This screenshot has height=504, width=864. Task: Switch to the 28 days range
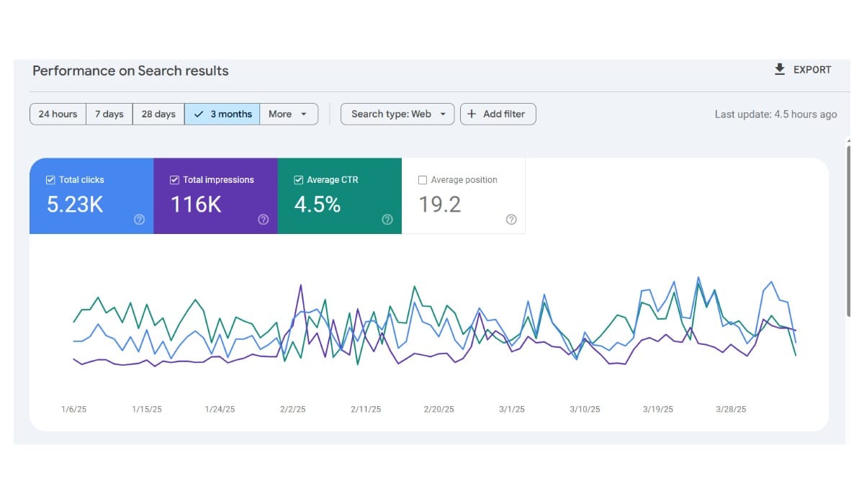click(158, 114)
